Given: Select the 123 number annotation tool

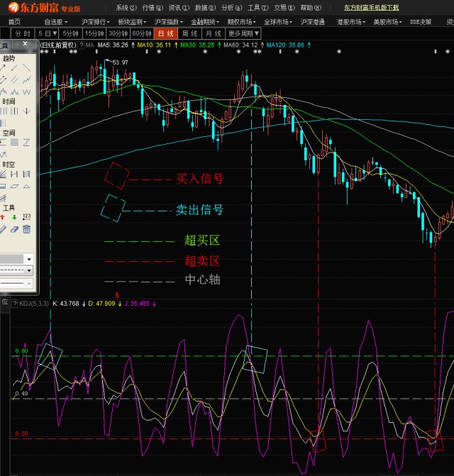Looking at the screenshot, I should [27, 216].
